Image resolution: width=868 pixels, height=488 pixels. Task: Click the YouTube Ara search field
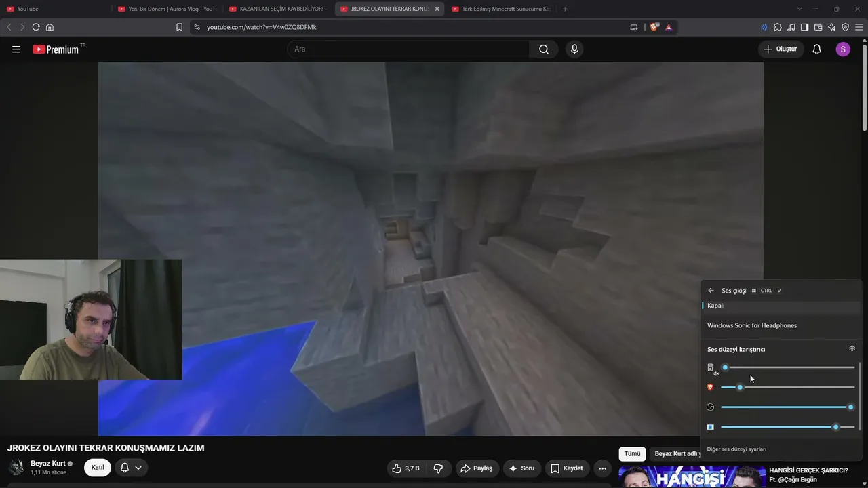(408, 49)
